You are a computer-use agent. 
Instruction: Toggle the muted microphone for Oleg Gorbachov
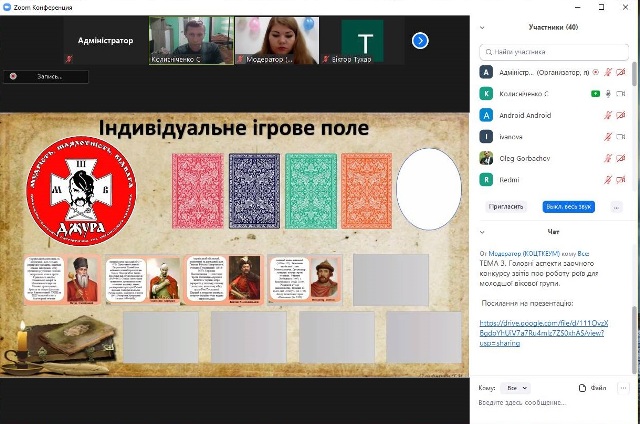click(608, 157)
